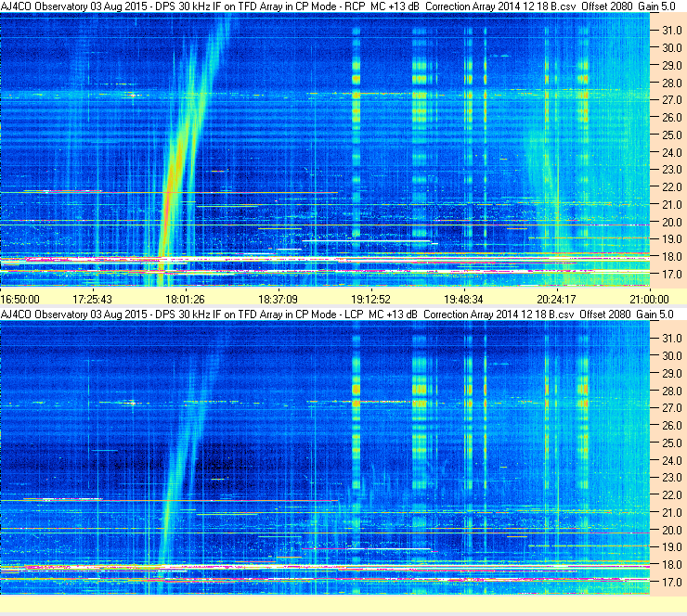
Task: Click the 17.0 frequency label in RCP plot
Action: pyautogui.click(x=671, y=275)
